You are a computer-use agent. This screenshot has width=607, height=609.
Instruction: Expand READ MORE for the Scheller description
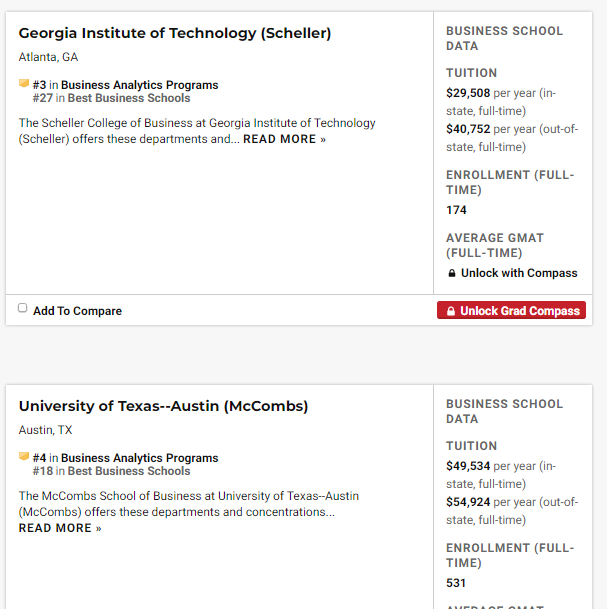[284, 140]
